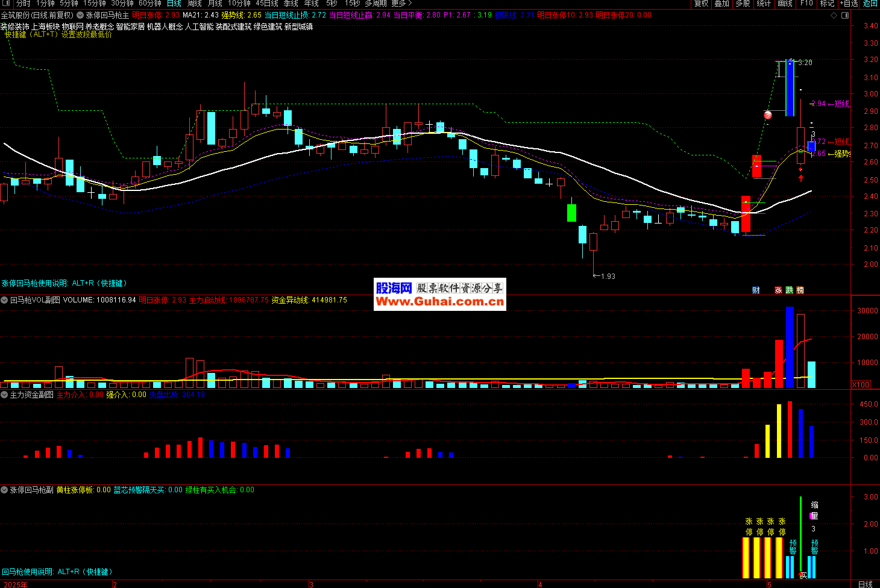880x588 pixels.
Task: Click the red up-arrow signal below last candle
Action: coord(800,178)
